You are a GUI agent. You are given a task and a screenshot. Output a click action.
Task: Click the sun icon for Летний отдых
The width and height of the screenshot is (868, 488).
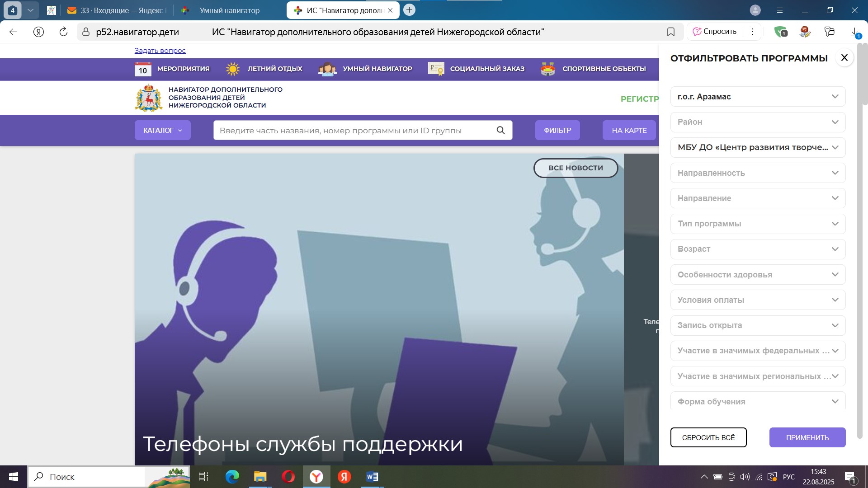[233, 69]
